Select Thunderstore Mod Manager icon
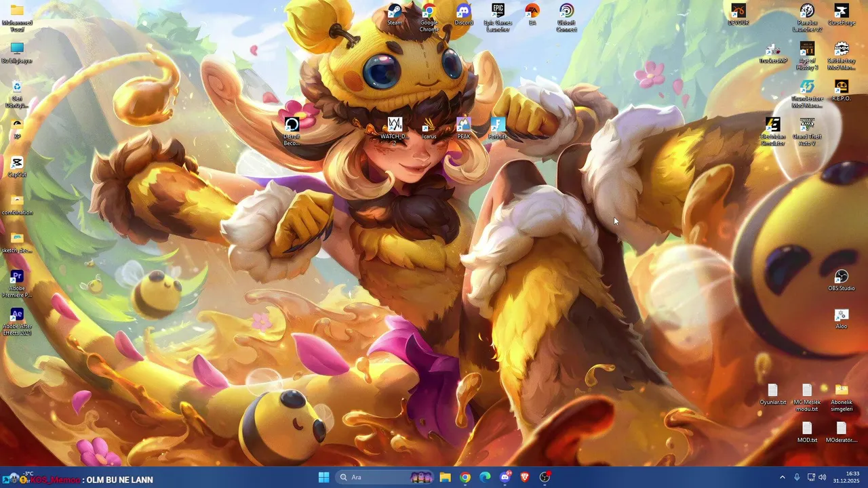 [x=807, y=94]
